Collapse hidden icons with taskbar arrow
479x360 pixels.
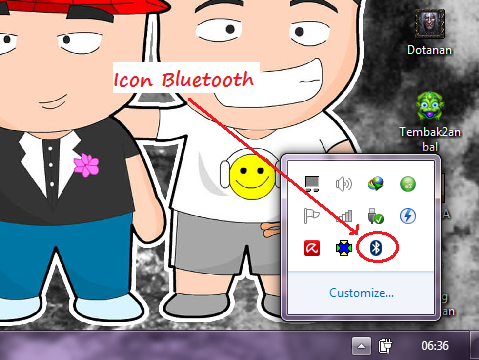(x=361, y=346)
